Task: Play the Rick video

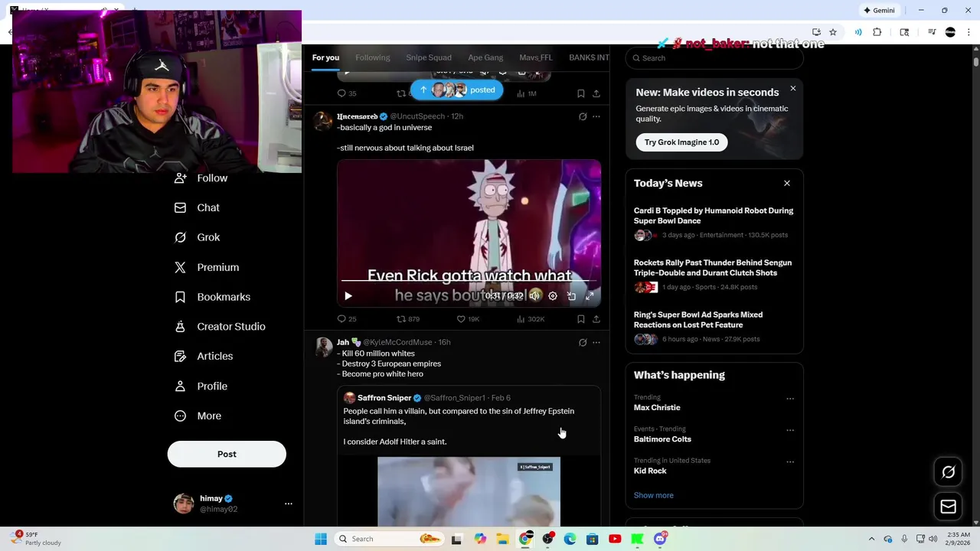Action: point(348,296)
